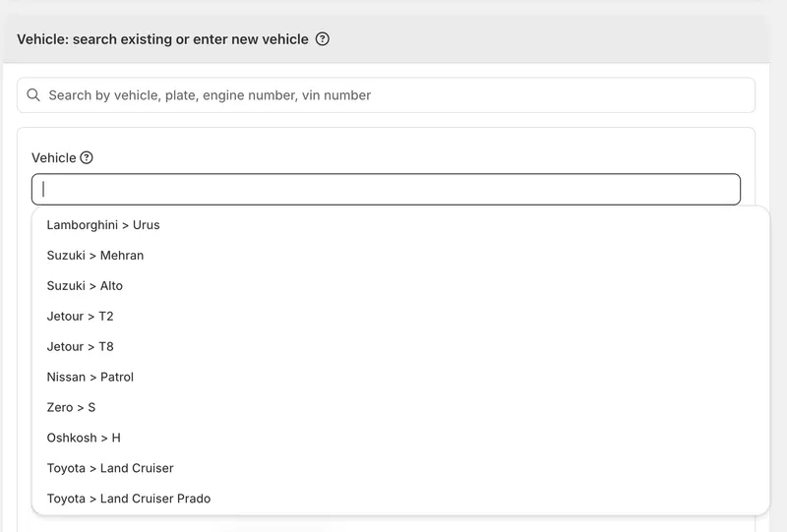Select Lamborghini > Urus option
The image size is (787, 532).
[400, 225]
